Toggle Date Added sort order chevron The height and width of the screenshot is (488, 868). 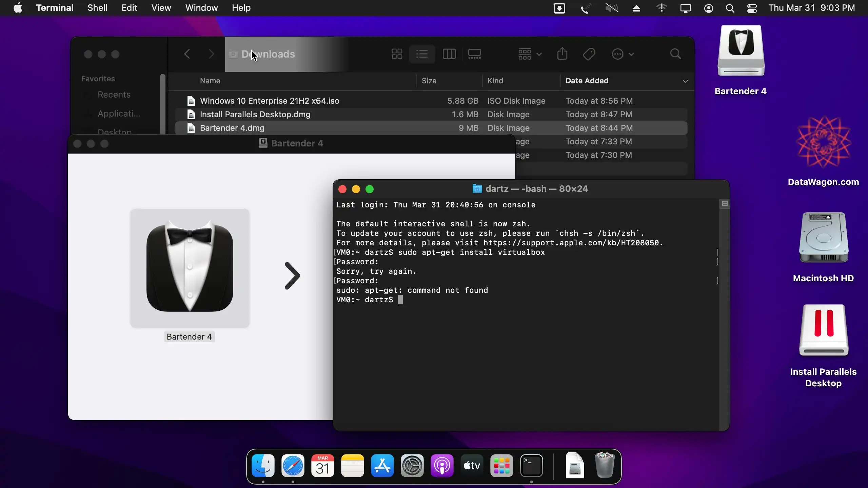(685, 81)
